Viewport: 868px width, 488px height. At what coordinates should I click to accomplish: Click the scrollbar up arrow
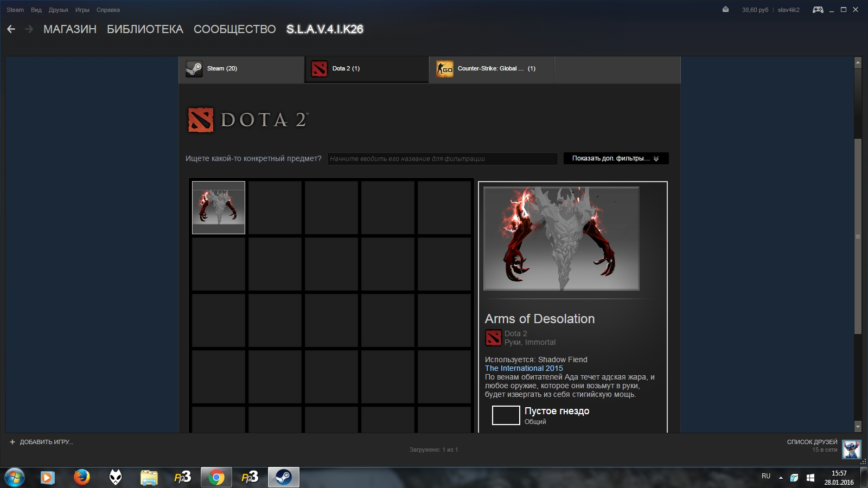[x=858, y=62]
